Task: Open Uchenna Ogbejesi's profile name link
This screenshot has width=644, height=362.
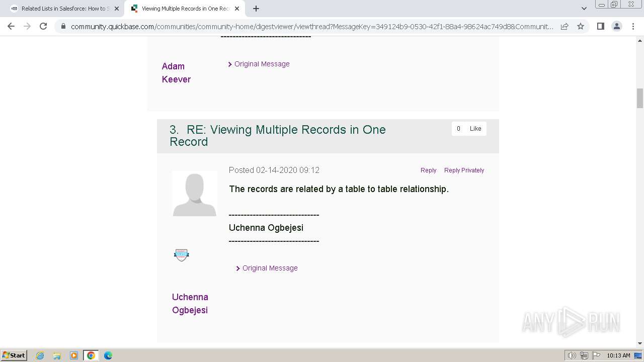Action: 190,304
